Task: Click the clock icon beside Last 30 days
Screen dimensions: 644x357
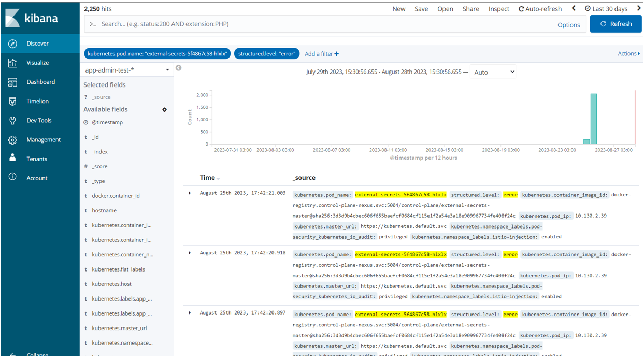Action: [x=588, y=9]
